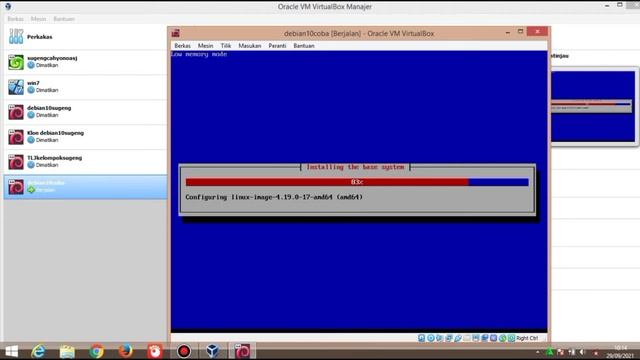Screen dimensions: 640x360
Task: Open the Tilik menu
Action: pos(226,46)
